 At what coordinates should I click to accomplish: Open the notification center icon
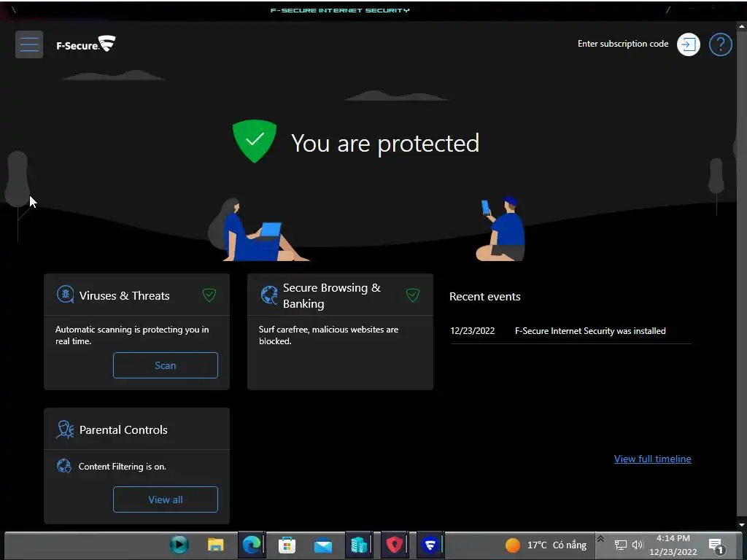(716, 545)
